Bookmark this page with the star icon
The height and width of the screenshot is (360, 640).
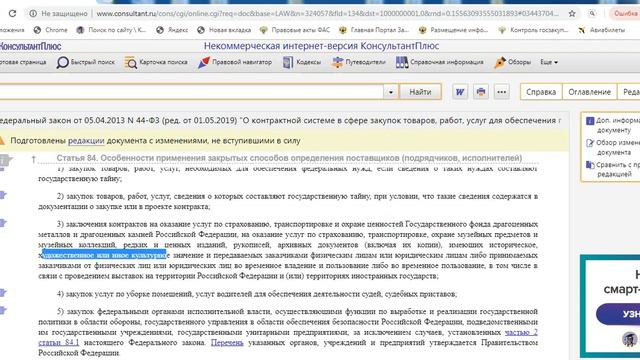pos(572,13)
